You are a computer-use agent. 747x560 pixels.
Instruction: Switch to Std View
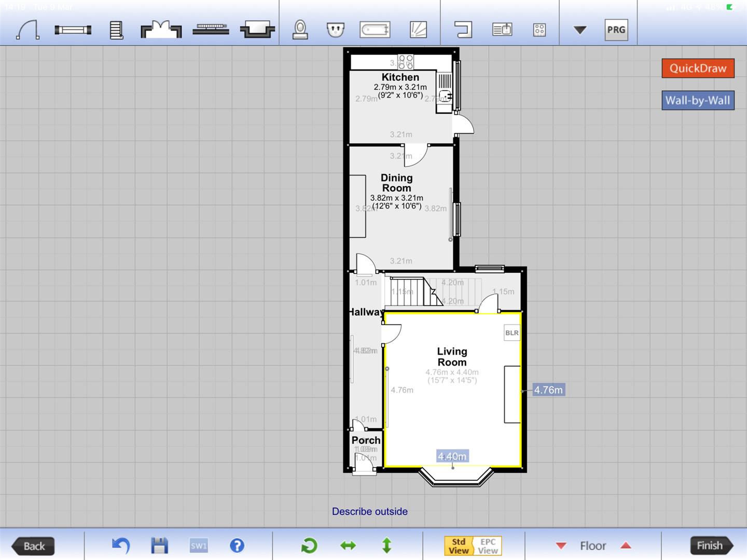coord(459,546)
